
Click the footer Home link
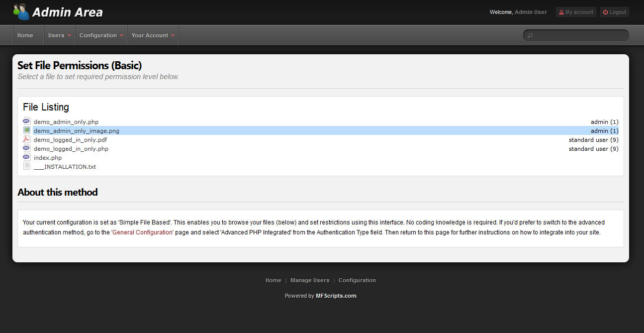click(x=273, y=280)
